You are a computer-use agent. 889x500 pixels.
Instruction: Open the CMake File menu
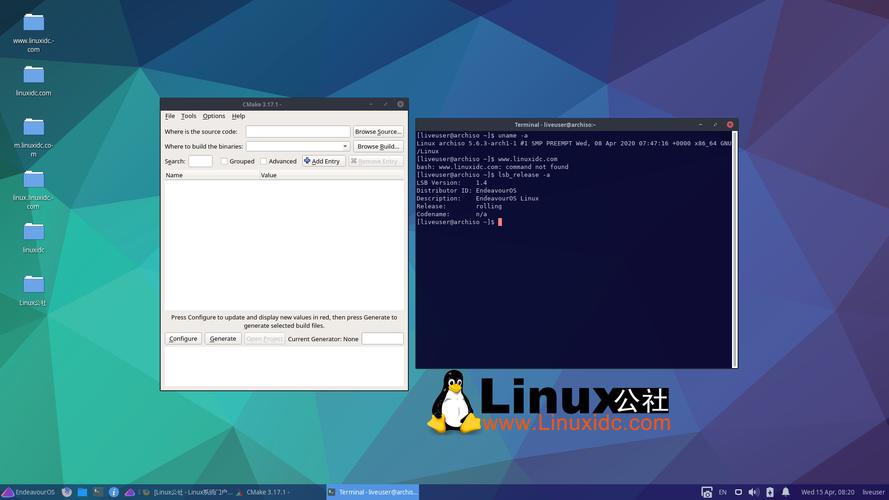coord(170,116)
